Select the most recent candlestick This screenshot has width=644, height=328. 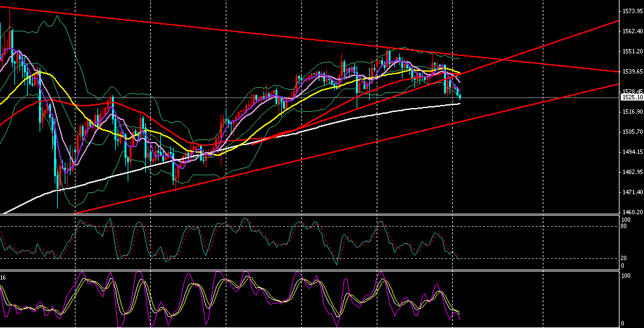pos(460,95)
